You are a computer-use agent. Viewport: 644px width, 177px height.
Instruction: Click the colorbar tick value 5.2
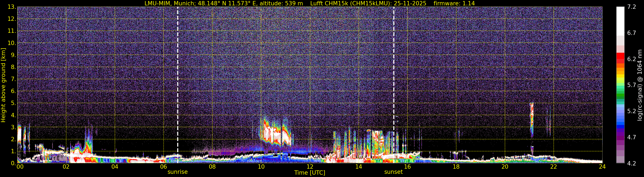pos(632,111)
